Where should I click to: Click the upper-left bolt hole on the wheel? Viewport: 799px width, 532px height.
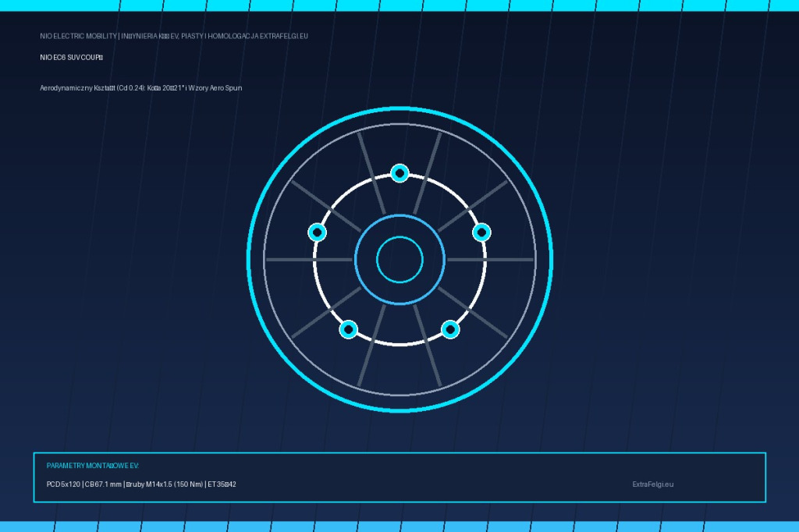(318, 232)
